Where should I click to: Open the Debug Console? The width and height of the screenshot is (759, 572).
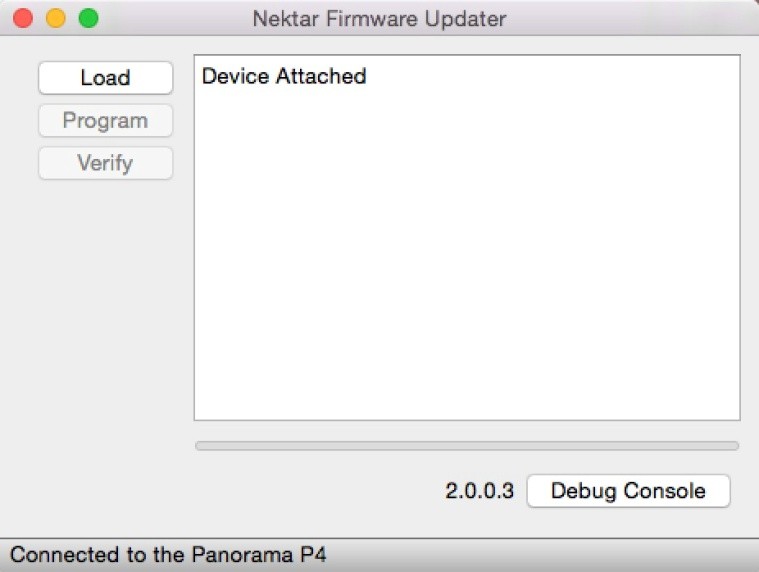[628, 491]
